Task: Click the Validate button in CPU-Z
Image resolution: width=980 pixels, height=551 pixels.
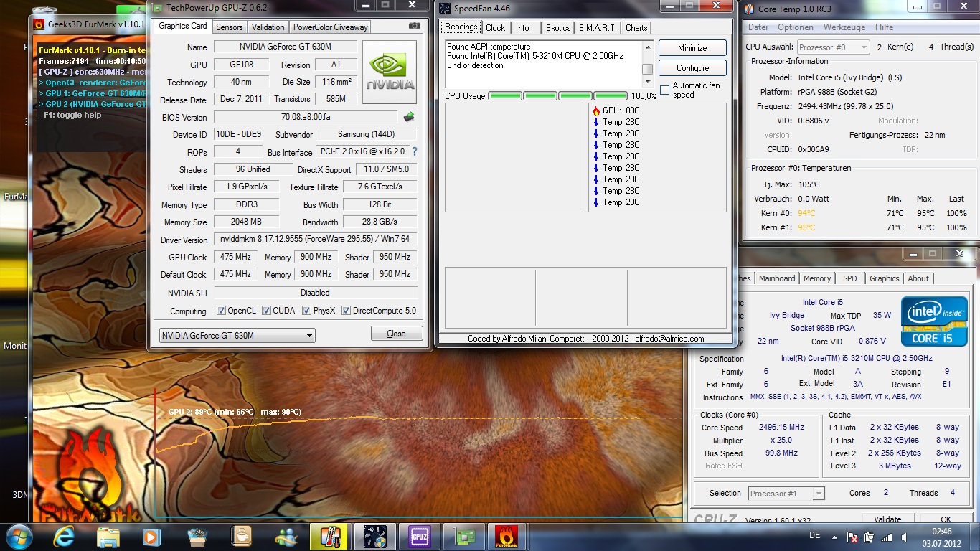Action: [x=887, y=519]
